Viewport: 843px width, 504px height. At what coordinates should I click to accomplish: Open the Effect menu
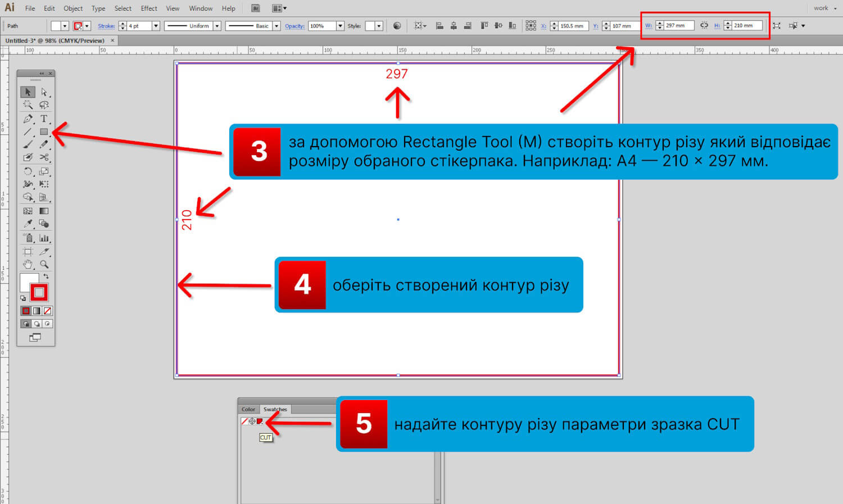tap(149, 8)
